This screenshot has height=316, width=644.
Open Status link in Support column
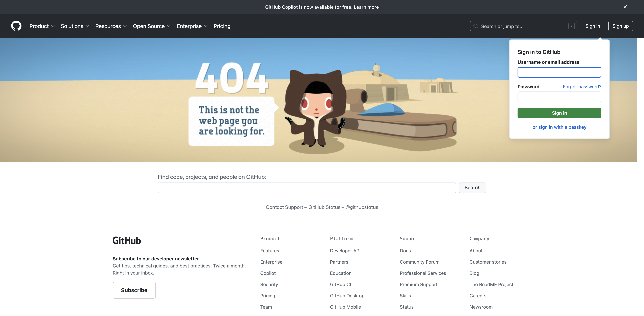pos(407,307)
